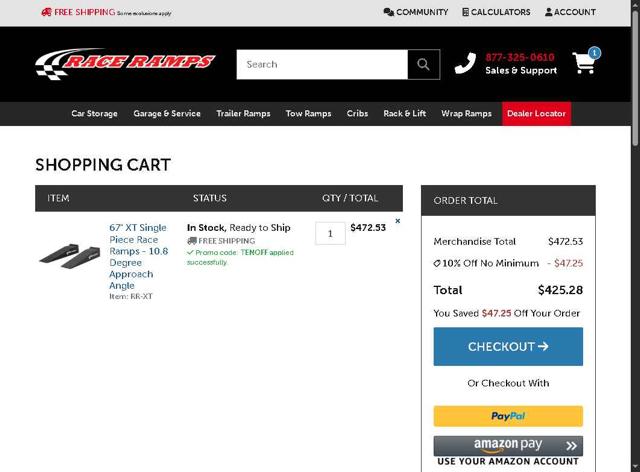The width and height of the screenshot is (640, 472).
Task: Click the free shipping truck icon
Action: tap(46, 12)
